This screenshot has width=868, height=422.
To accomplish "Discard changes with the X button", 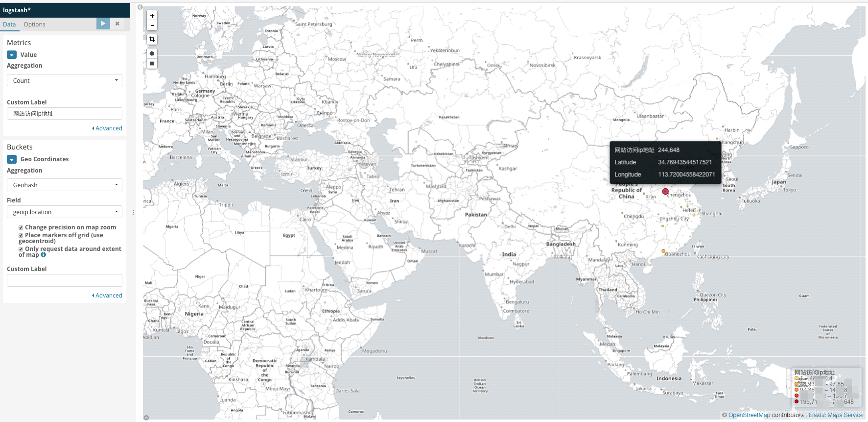I will 117,24.
